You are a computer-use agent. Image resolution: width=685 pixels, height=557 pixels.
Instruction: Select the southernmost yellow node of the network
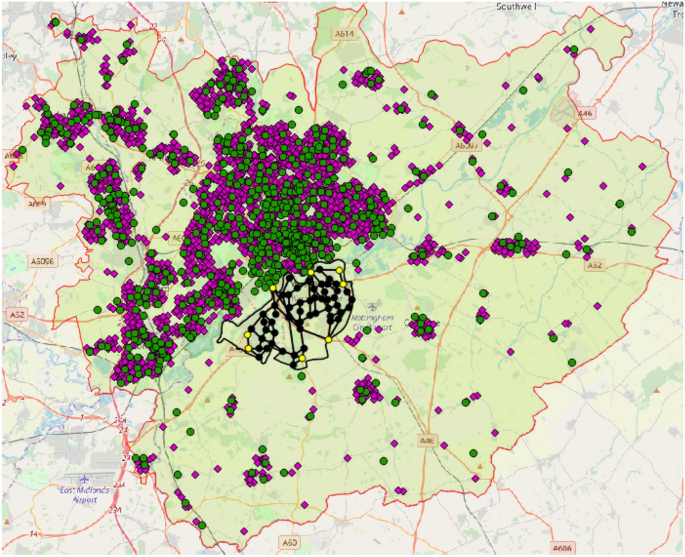302,358
